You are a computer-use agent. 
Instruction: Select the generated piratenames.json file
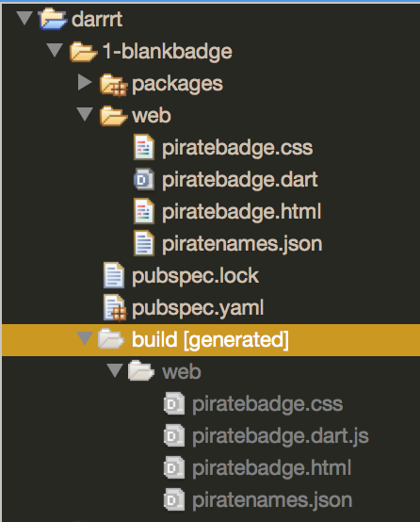pos(272,500)
